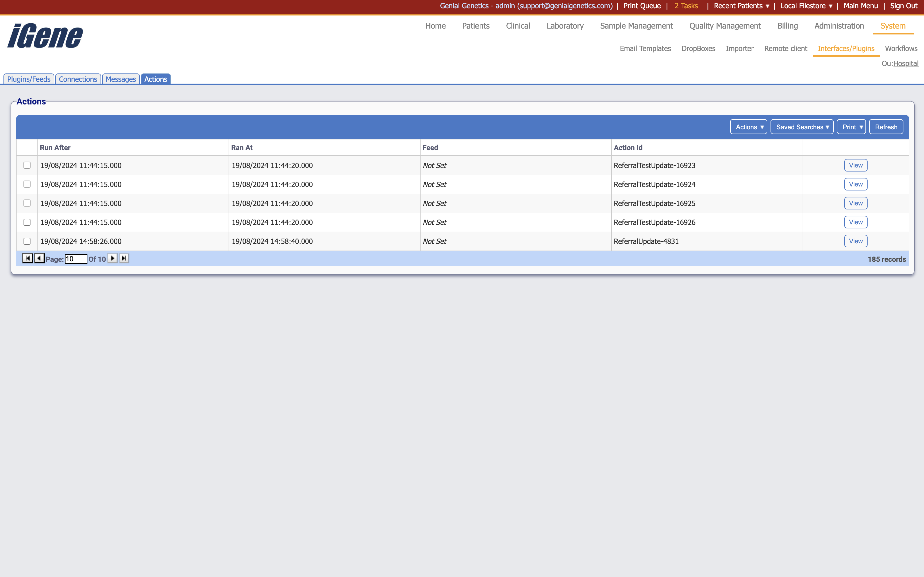
Task: Click Refresh to reload the actions list
Action: pos(886,127)
